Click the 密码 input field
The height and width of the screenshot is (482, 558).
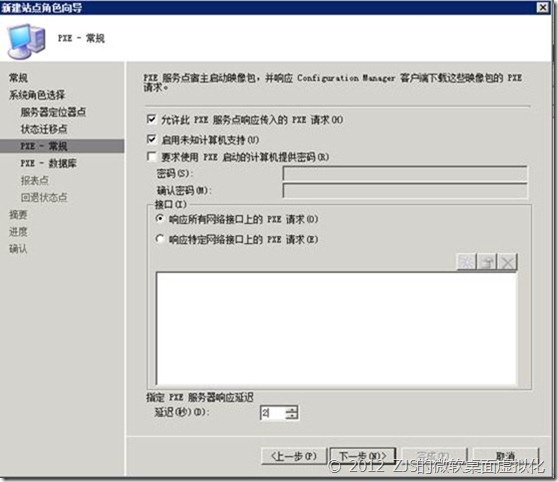405,174
